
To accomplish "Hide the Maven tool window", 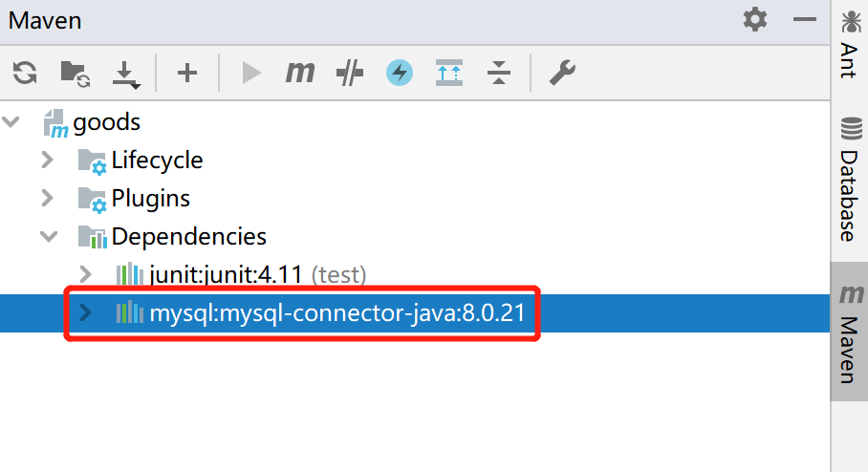I will [x=804, y=19].
